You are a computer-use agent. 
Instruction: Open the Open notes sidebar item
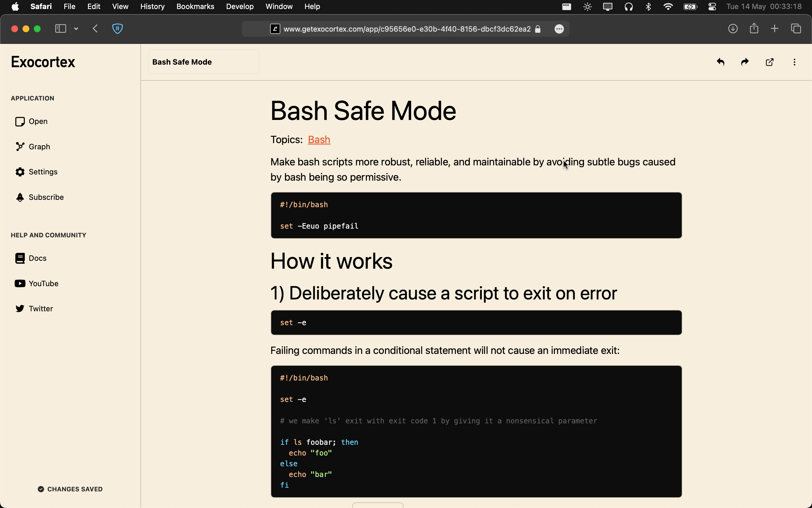(31, 121)
